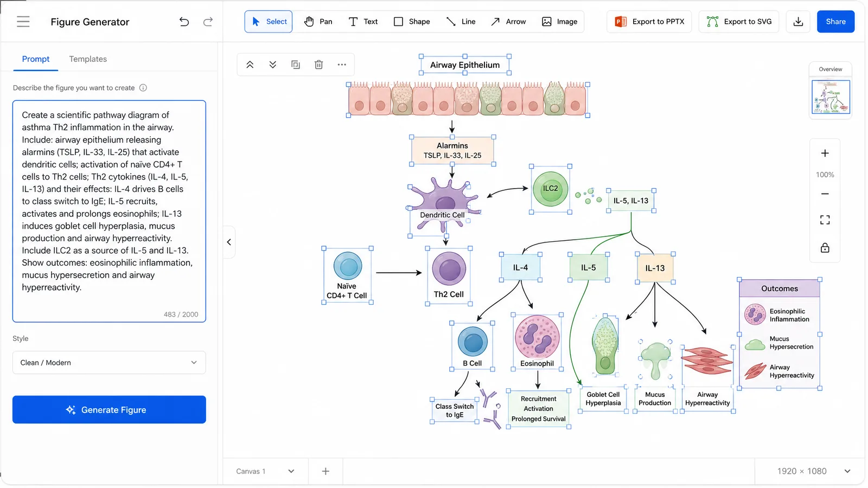Image resolution: width=868 pixels, height=488 pixels.
Task: Select the Recruitment Activation Prolonged Survival box
Action: (x=538, y=409)
